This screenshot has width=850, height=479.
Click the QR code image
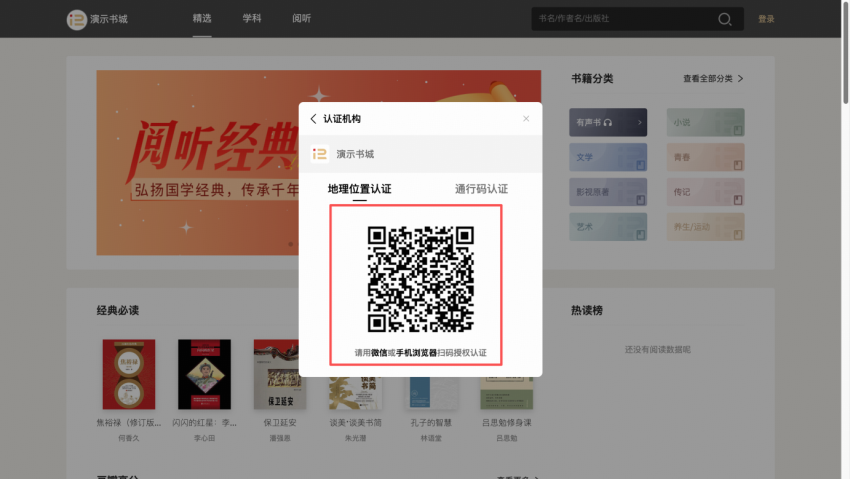[x=421, y=279]
